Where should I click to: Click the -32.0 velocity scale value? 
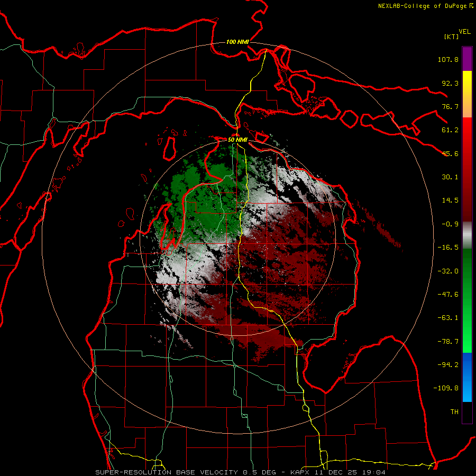tap(448, 271)
